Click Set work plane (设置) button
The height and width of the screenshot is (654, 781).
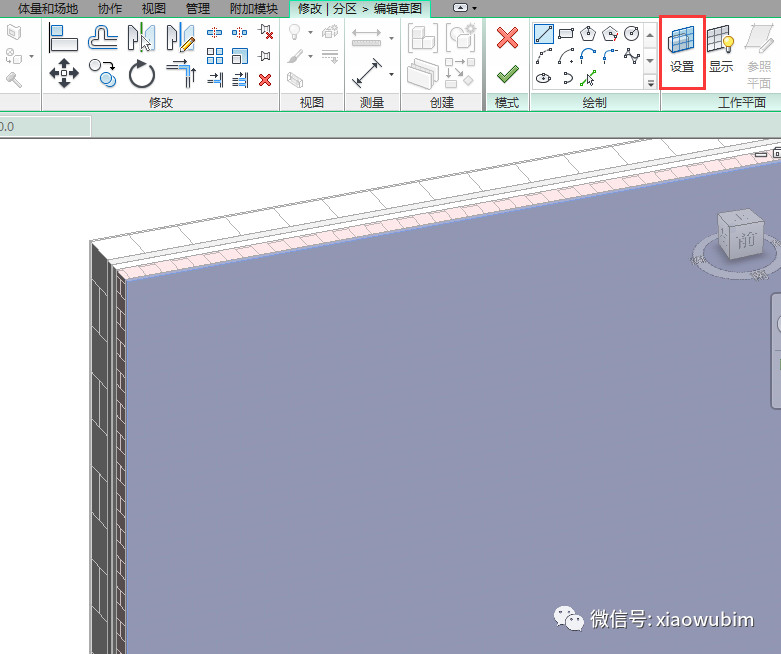click(x=682, y=50)
